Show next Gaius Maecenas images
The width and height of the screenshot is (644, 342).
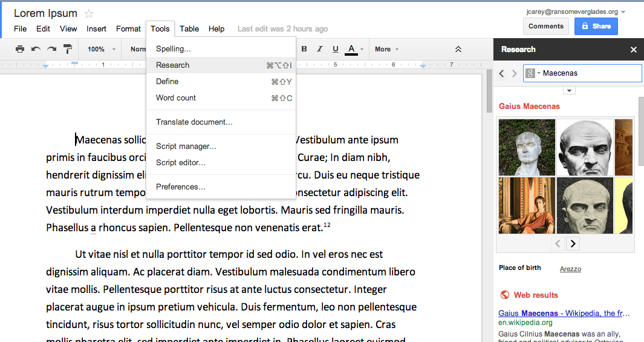pyautogui.click(x=573, y=244)
